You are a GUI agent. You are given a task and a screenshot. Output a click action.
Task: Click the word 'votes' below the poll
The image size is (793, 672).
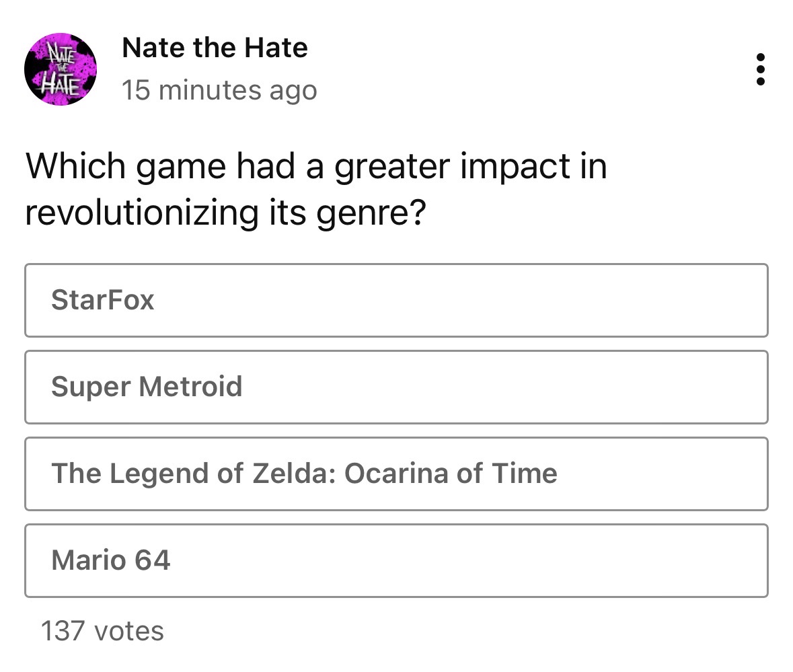(x=128, y=631)
